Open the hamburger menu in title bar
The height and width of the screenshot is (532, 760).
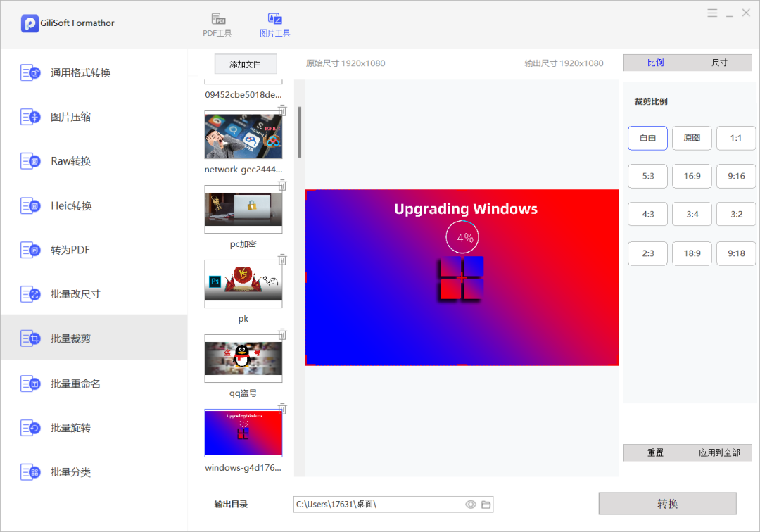pyautogui.click(x=712, y=13)
